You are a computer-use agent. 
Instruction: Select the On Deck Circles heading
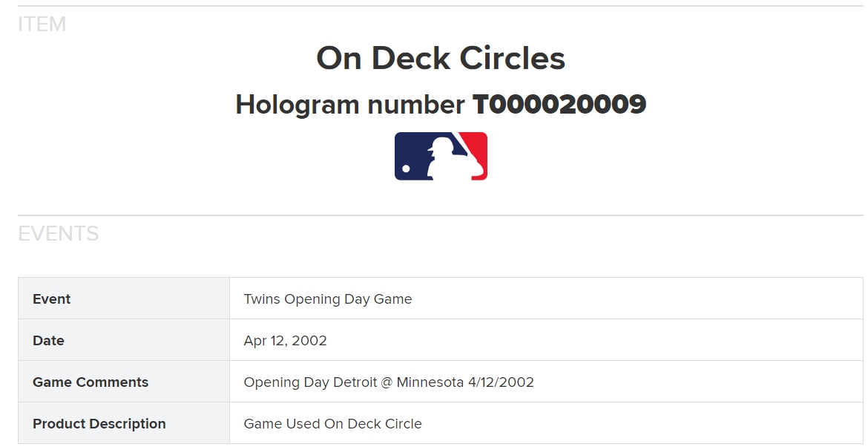point(441,58)
